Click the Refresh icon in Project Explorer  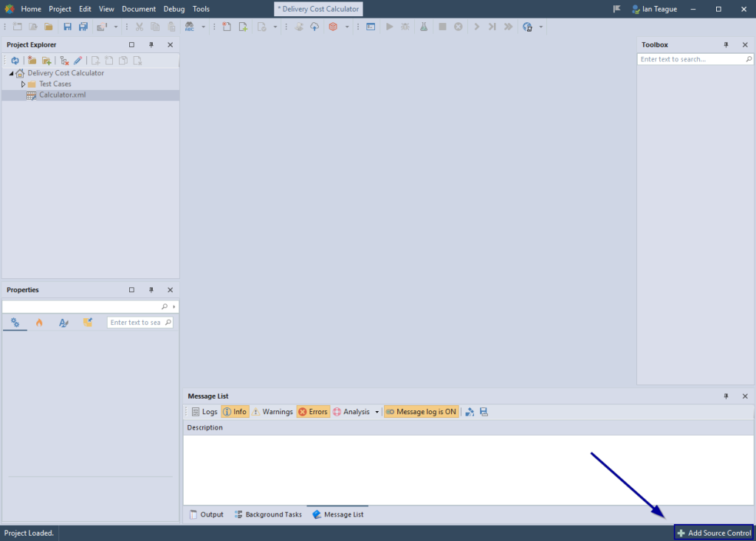(15, 61)
